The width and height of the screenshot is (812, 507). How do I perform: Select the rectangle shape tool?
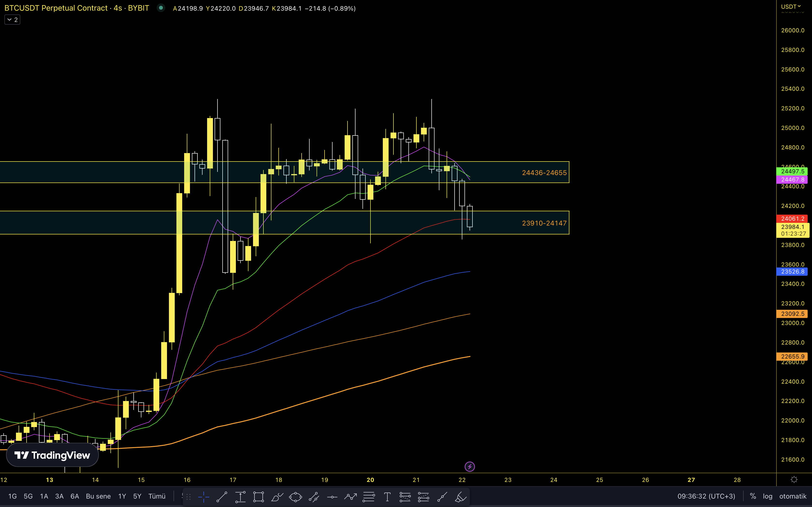click(258, 497)
